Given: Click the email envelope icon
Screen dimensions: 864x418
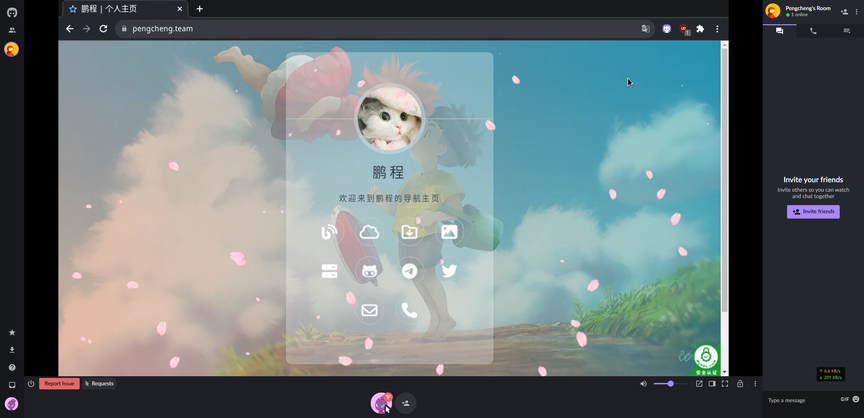Looking at the screenshot, I should point(369,311).
